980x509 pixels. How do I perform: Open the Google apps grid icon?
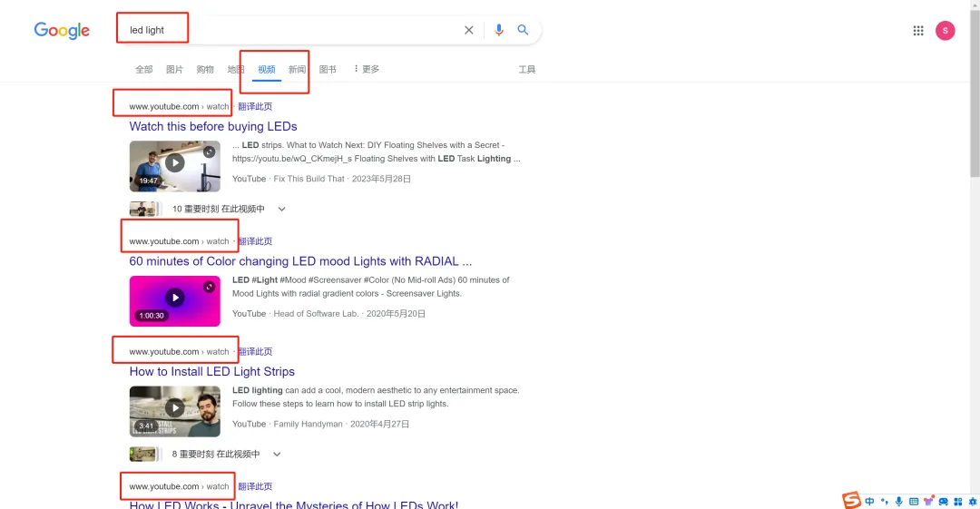(918, 31)
